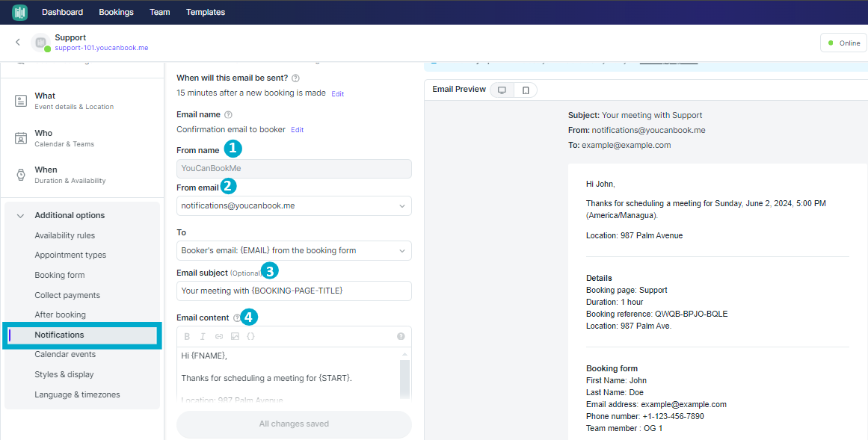The height and width of the screenshot is (440, 868).
Task: Click the What event details icon
Action: pos(21,101)
